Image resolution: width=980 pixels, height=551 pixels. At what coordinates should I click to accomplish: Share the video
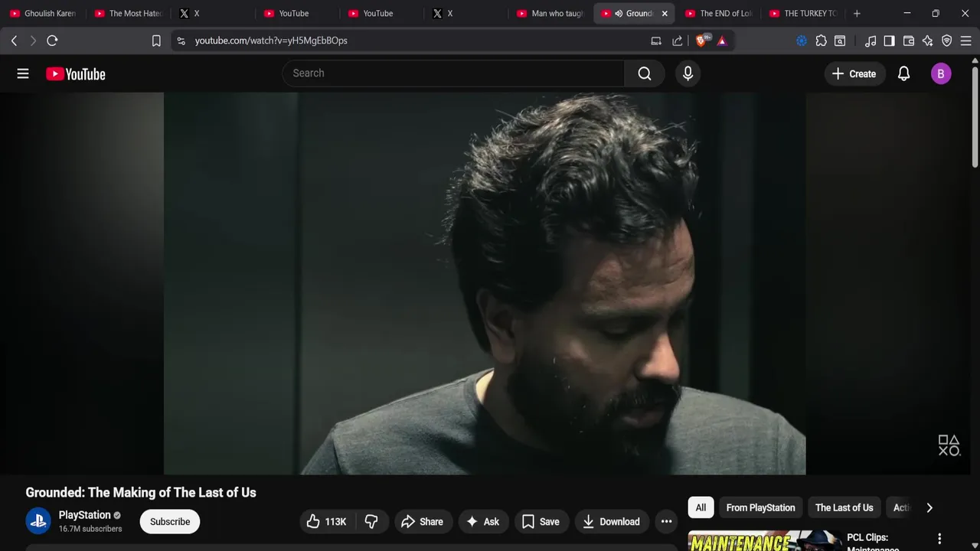point(422,522)
